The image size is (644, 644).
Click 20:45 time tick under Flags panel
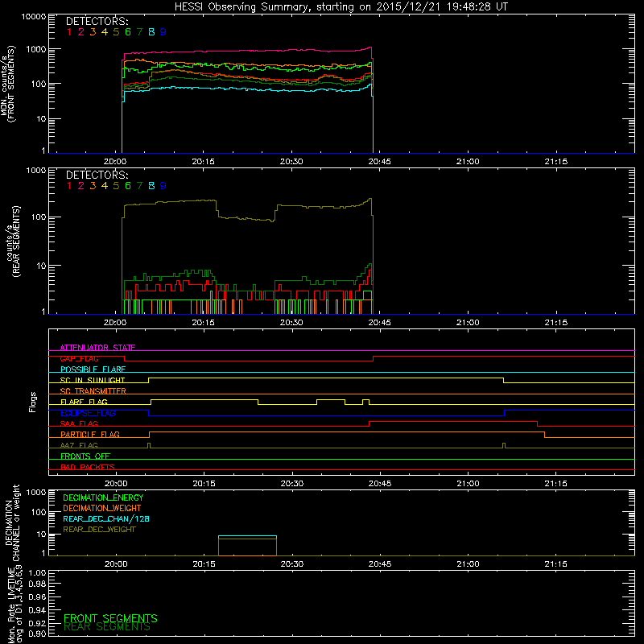(380, 484)
